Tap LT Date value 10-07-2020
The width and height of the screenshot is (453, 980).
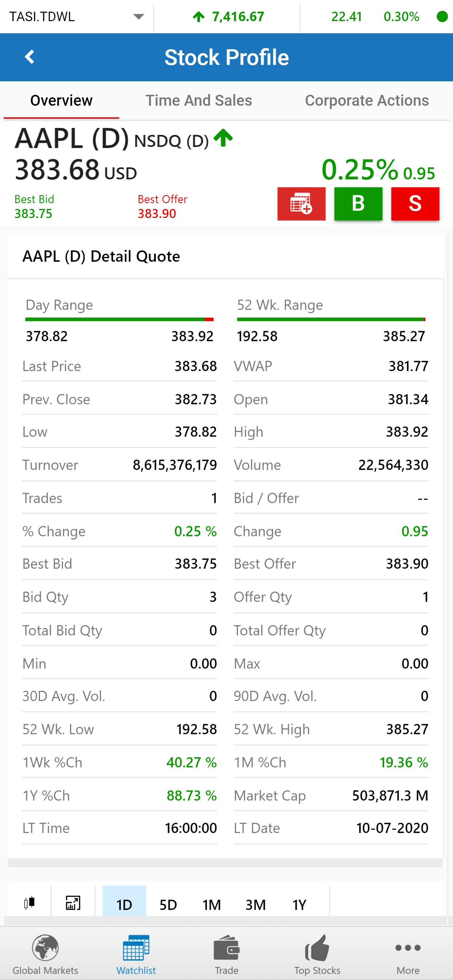click(x=392, y=828)
